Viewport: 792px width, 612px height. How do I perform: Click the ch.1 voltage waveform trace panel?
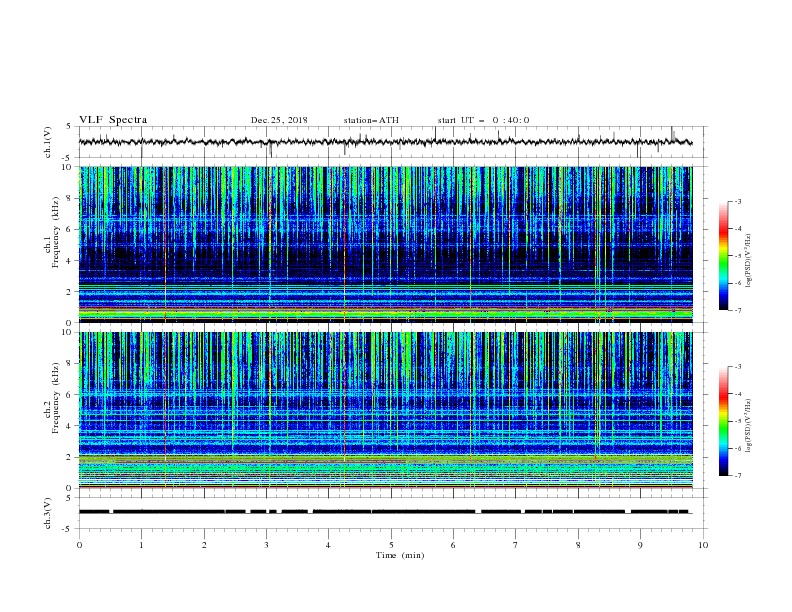pyautogui.click(x=392, y=142)
